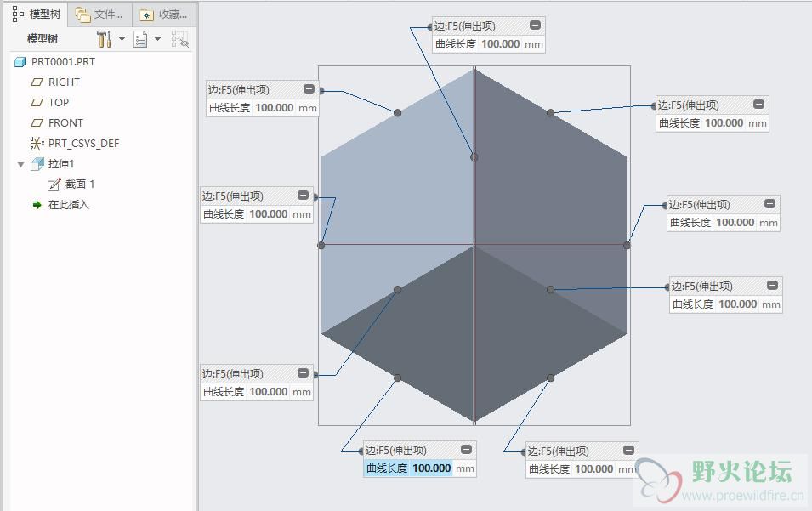Collapse the measurement panel beside the watermark
The image size is (812, 511).
pyautogui.click(x=628, y=450)
